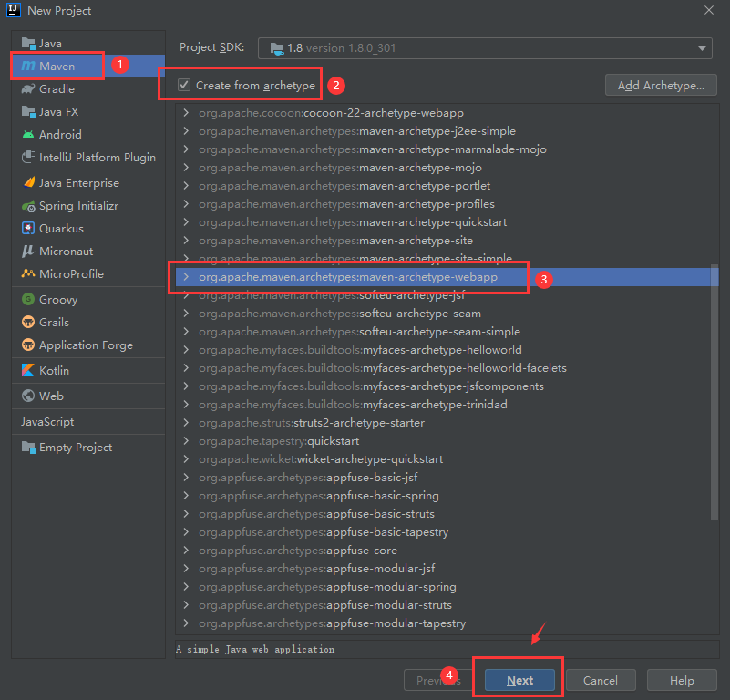
Task: Click the Application Forge icon
Action: 28,345
